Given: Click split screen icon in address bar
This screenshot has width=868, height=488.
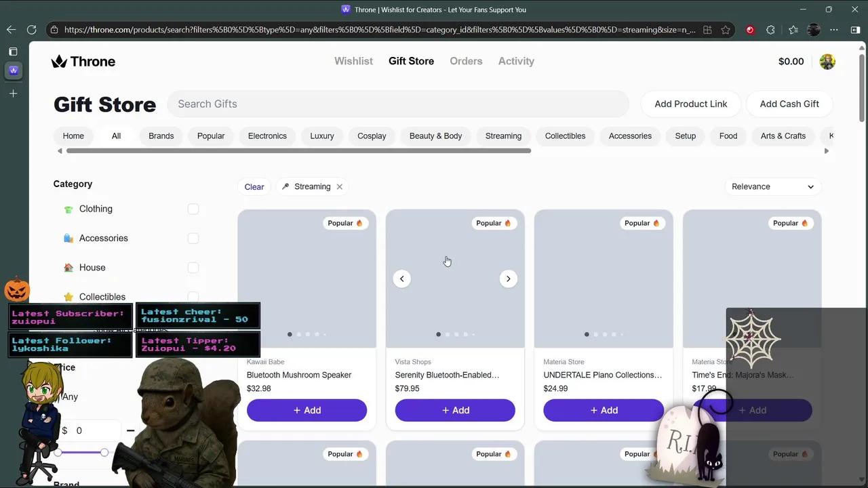Looking at the screenshot, I should tap(707, 30).
